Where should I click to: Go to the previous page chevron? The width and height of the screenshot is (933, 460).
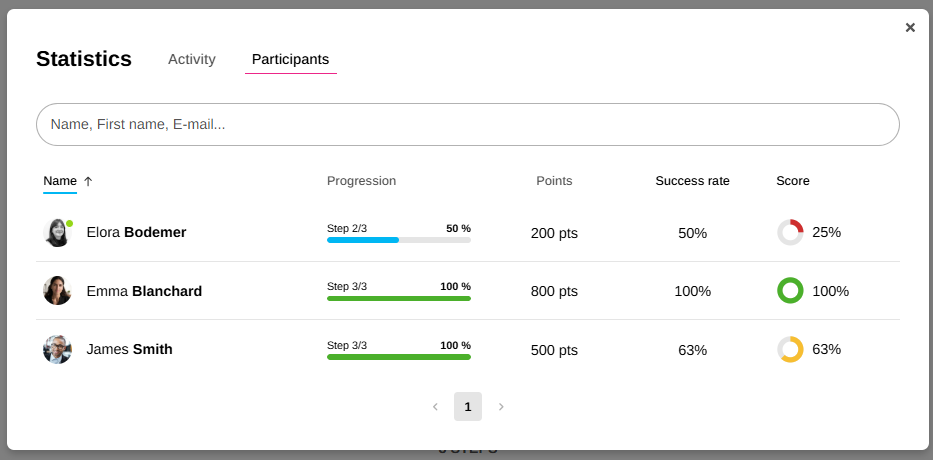(x=435, y=407)
